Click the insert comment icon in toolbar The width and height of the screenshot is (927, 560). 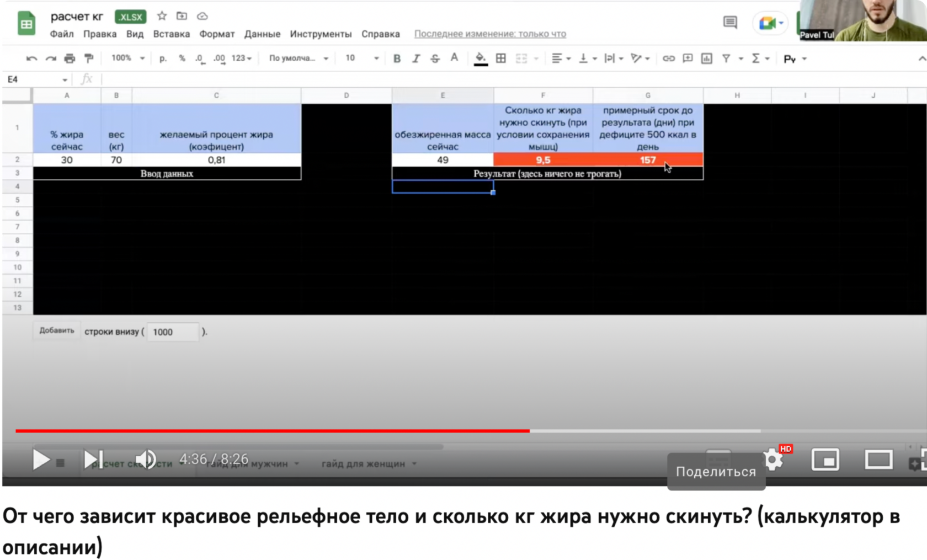tap(688, 58)
